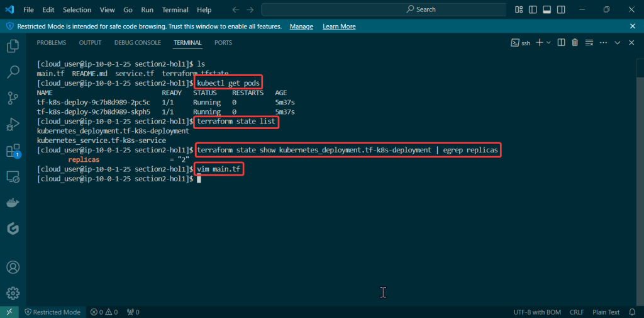Split the terminal using the split icon
The image size is (644, 318).
pos(562,43)
